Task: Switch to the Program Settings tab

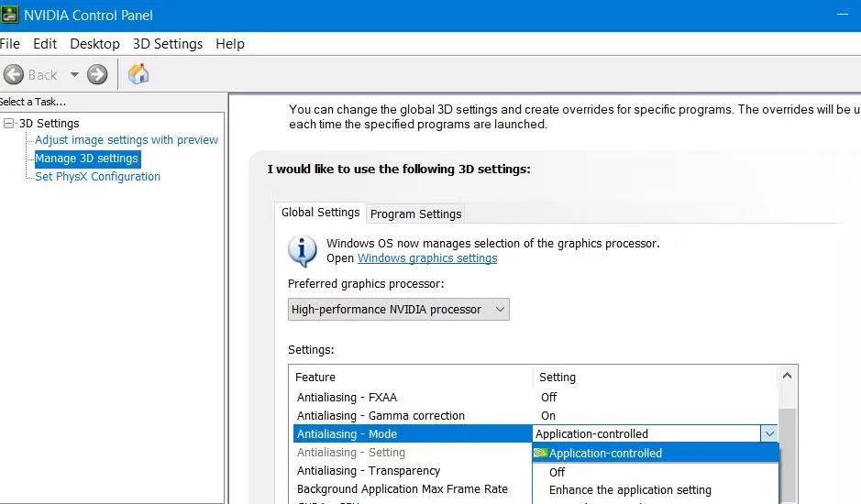Action: 415,214
